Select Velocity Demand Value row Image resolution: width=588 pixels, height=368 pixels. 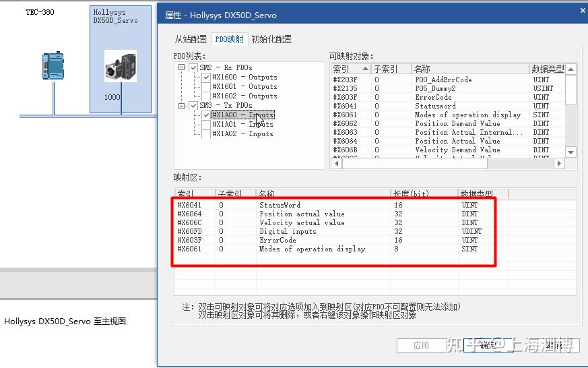(x=449, y=150)
